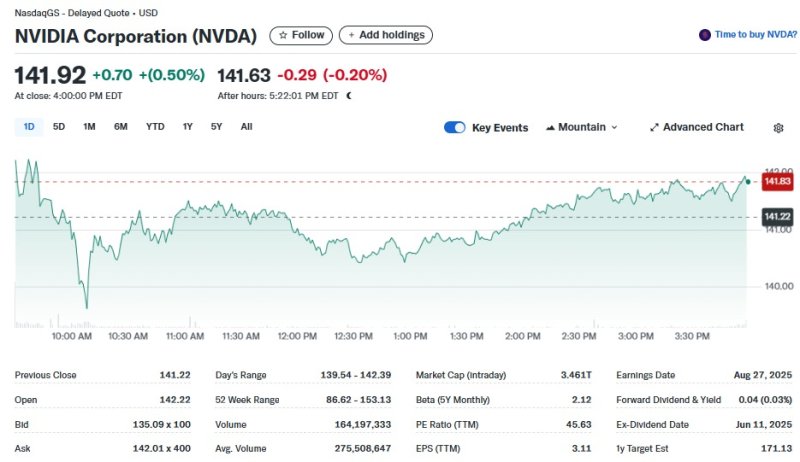Click Market Cap value 3.461T
The image size is (800, 462).
pos(576,375)
